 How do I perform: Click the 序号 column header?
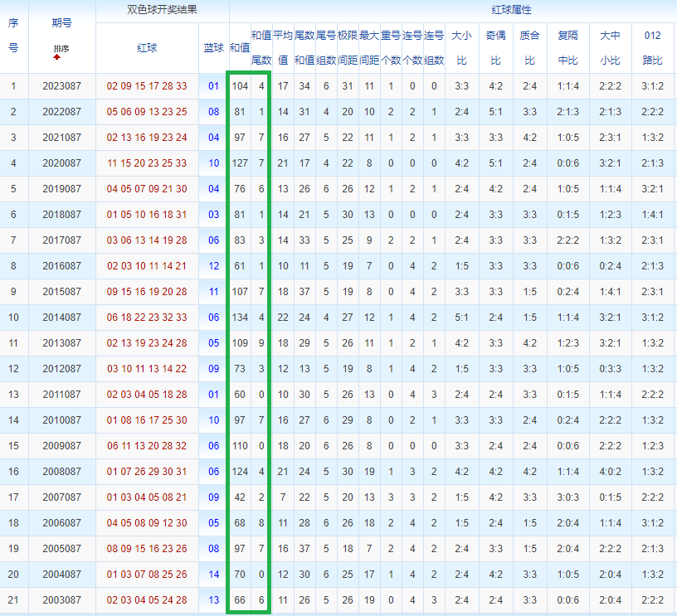pos(13,36)
